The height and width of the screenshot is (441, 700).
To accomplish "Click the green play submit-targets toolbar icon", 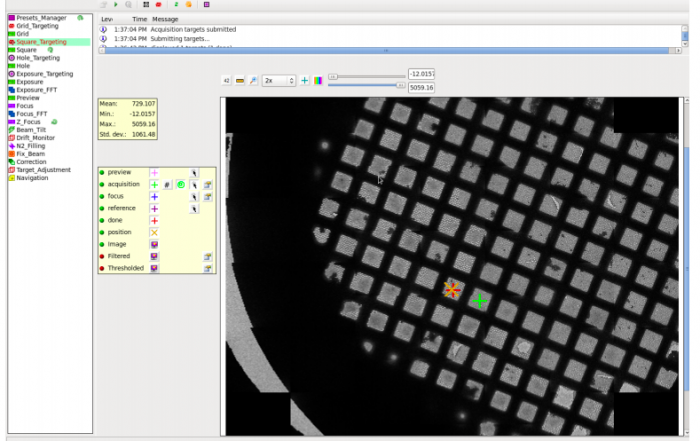I will point(116,4).
